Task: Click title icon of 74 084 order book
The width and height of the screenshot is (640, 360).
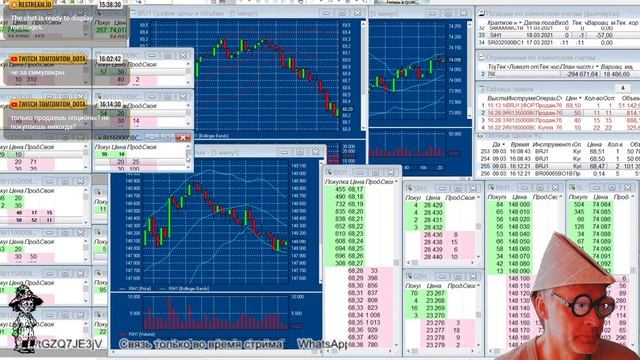Action: point(573,188)
